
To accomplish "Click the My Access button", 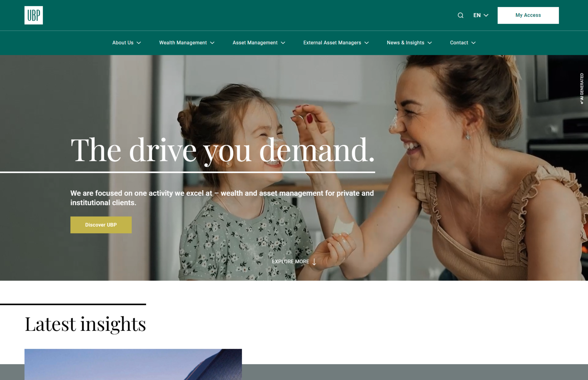I will coord(528,15).
